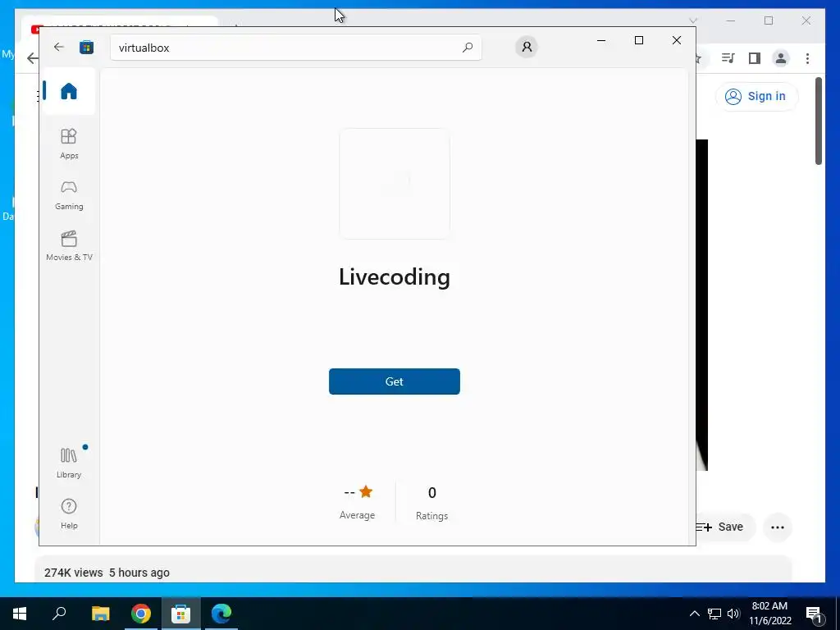Click Sign in on Chrome window

coord(756,97)
